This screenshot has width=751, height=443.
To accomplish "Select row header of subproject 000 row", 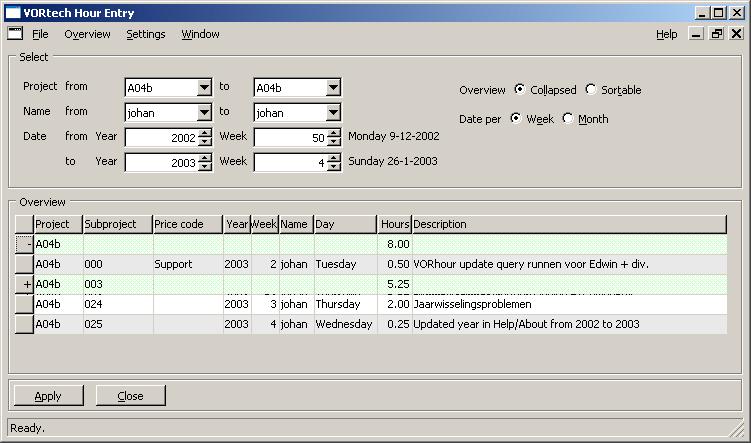I will pyautogui.click(x=24, y=264).
